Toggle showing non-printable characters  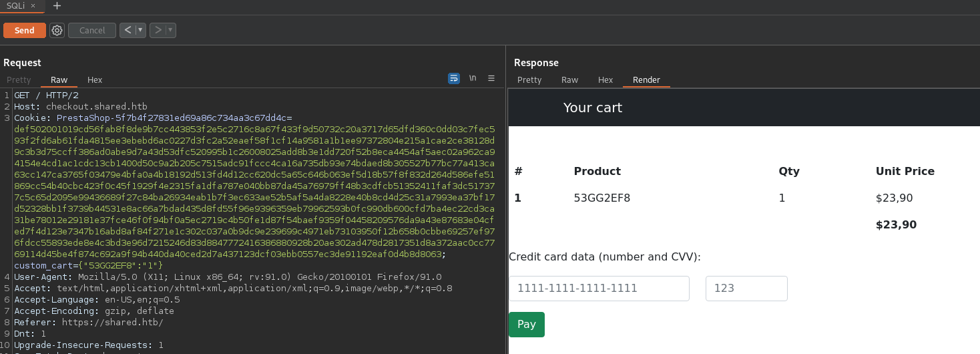click(473, 78)
